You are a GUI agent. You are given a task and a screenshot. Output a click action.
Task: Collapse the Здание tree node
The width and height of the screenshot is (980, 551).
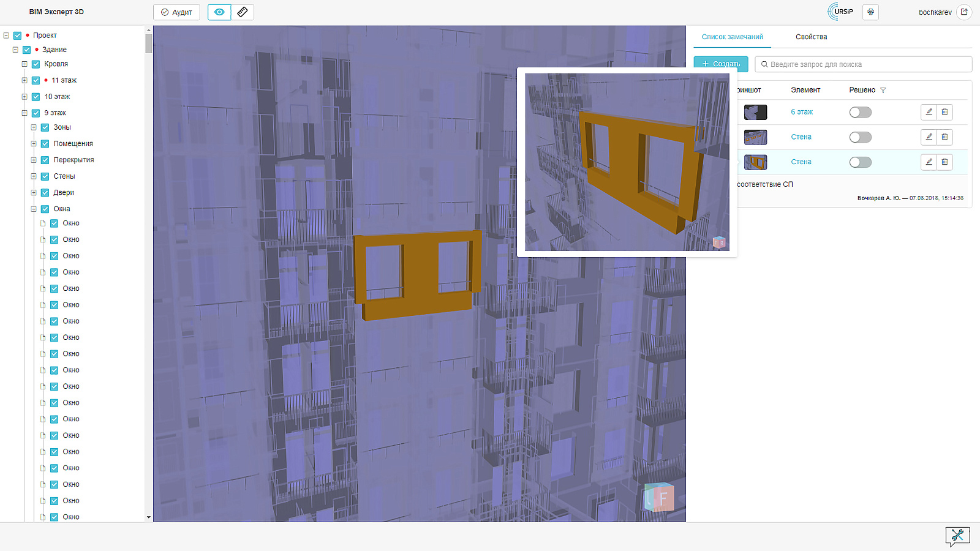[15, 50]
